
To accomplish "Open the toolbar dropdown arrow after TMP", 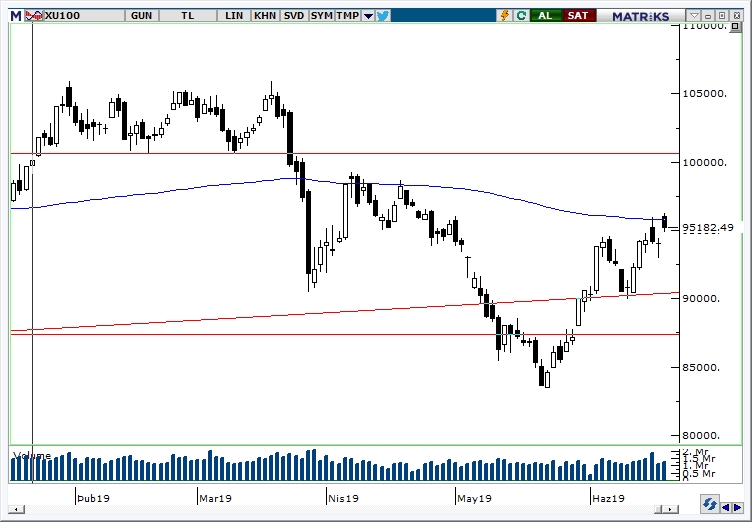I will pos(368,16).
